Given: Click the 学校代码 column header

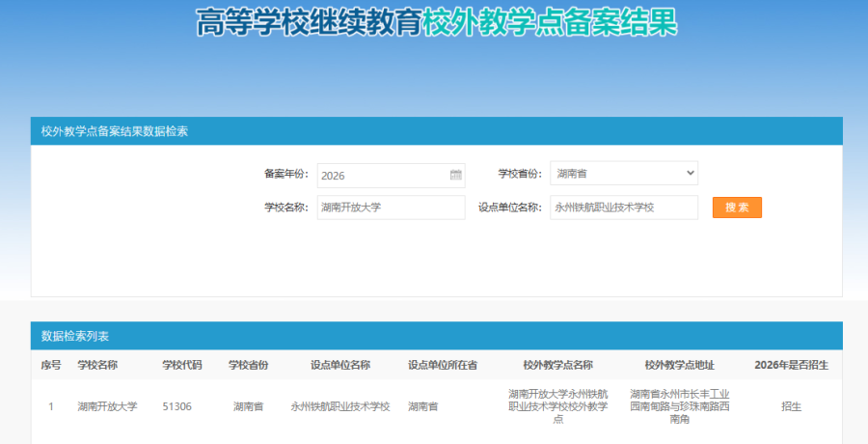Looking at the screenshot, I should (x=182, y=365).
